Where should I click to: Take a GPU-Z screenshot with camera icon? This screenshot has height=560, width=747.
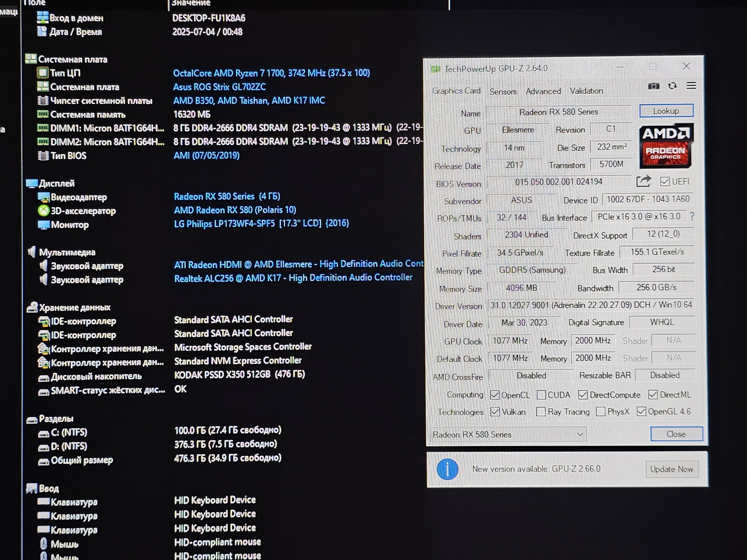point(653,86)
